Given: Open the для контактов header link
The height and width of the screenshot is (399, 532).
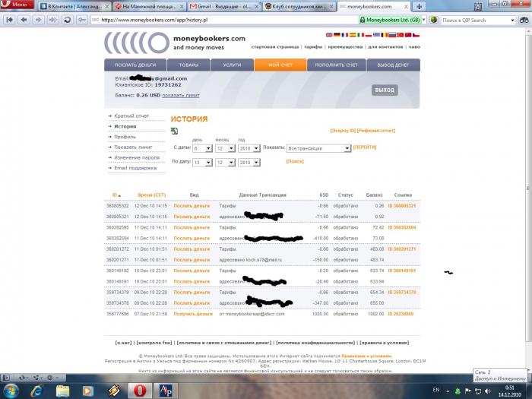Looking at the screenshot, I should pyautogui.click(x=385, y=47).
